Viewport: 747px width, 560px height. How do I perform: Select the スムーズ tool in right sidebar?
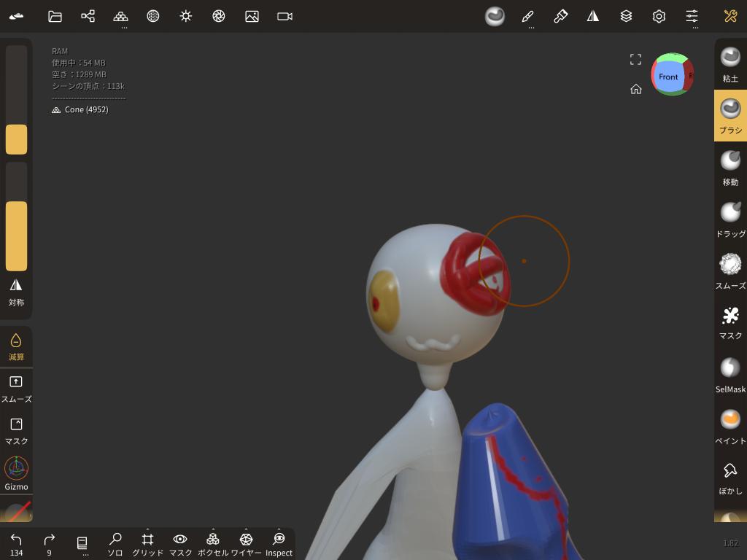(730, 271)
